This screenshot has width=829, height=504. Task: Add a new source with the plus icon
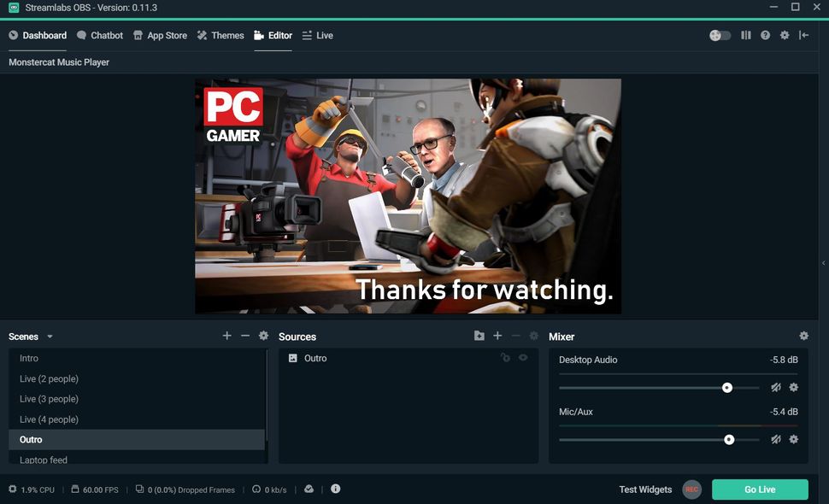tap(497, 336)
